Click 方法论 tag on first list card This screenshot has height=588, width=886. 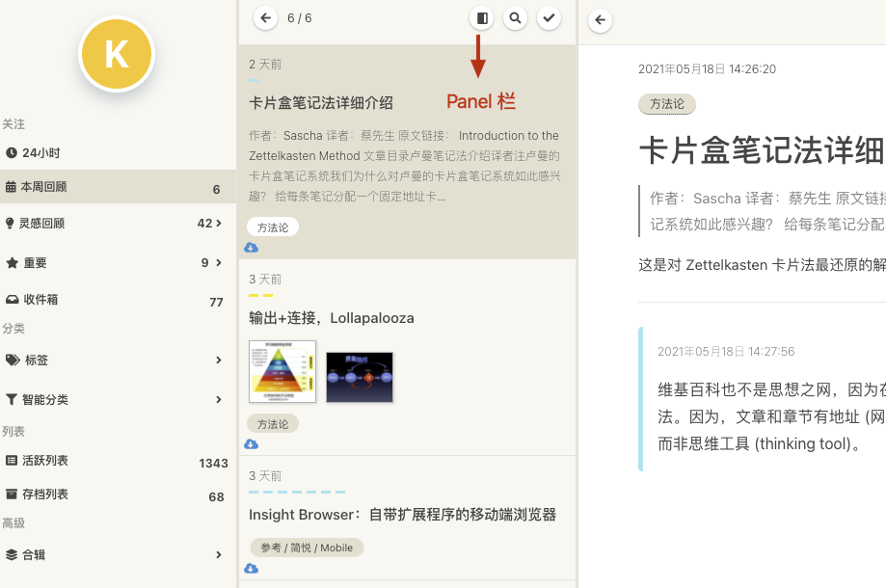pyautogui.click(x=273, y=227)
